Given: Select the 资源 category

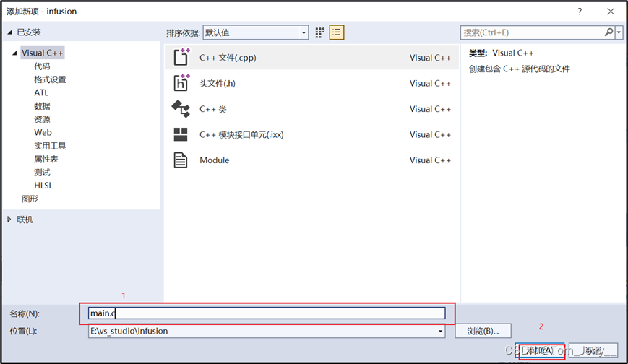Looking at the screenshot, I should coord(42,119).
